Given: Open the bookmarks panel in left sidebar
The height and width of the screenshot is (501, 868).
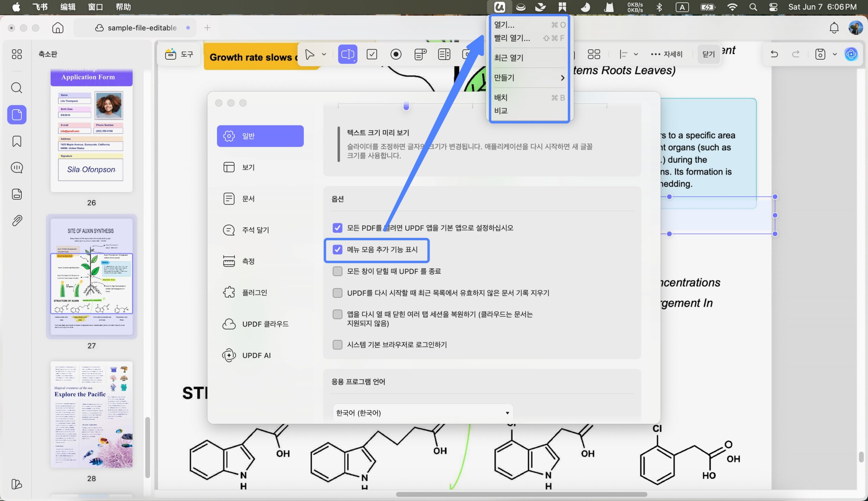Looking at the screenshot, I should coord(17,141).
